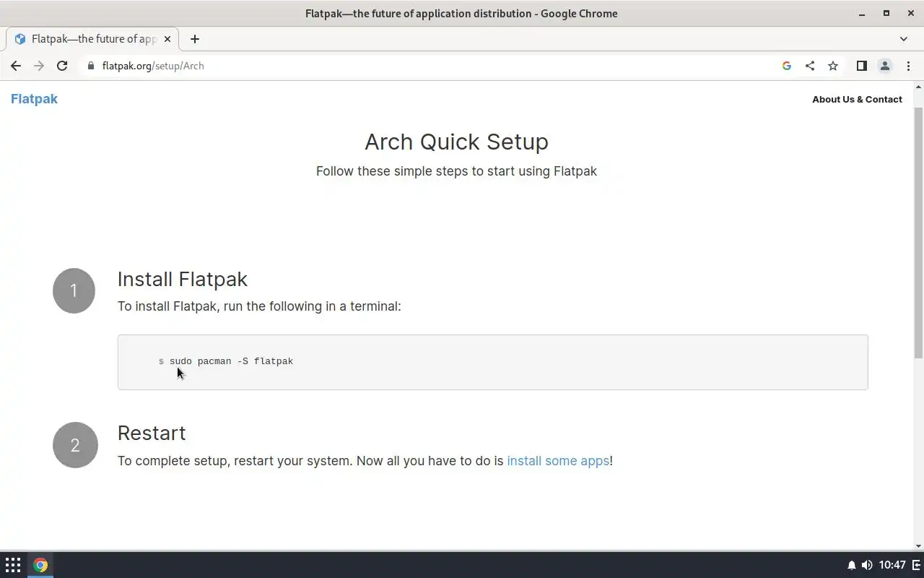Share this page via share icon
Image resolution: width=924 pixels, height=578 pixels.
pos(810,66)
